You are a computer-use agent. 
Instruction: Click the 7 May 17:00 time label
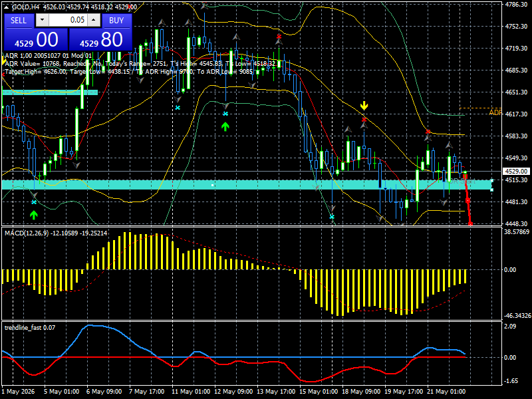click(x=146, y=391)
